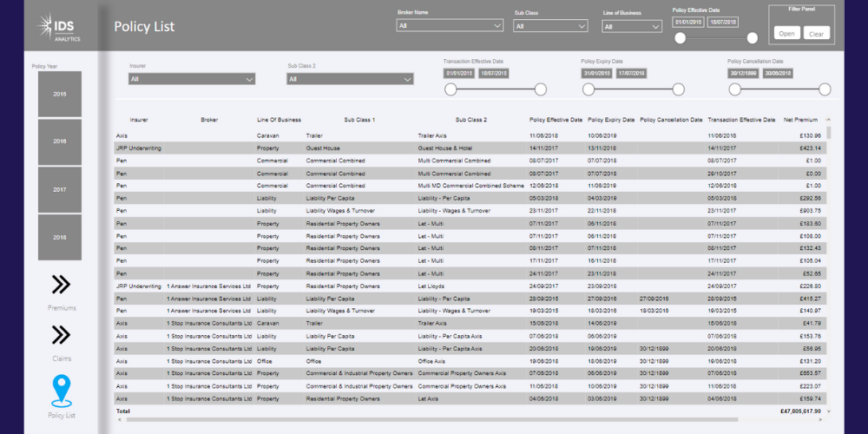This screenshot has height=434, width=868.
Task: Sort by Net Premium column header
Action: [799, 120]
